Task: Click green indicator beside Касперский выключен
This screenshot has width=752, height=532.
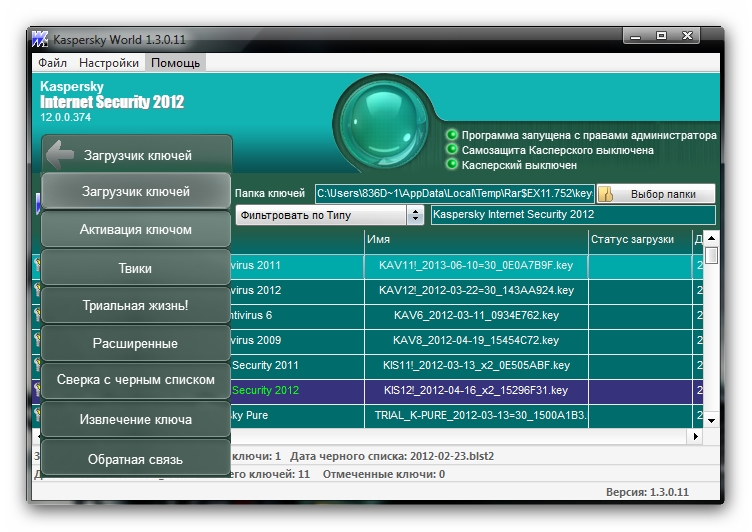Action: pyautogui.click(x=452, y=164)
